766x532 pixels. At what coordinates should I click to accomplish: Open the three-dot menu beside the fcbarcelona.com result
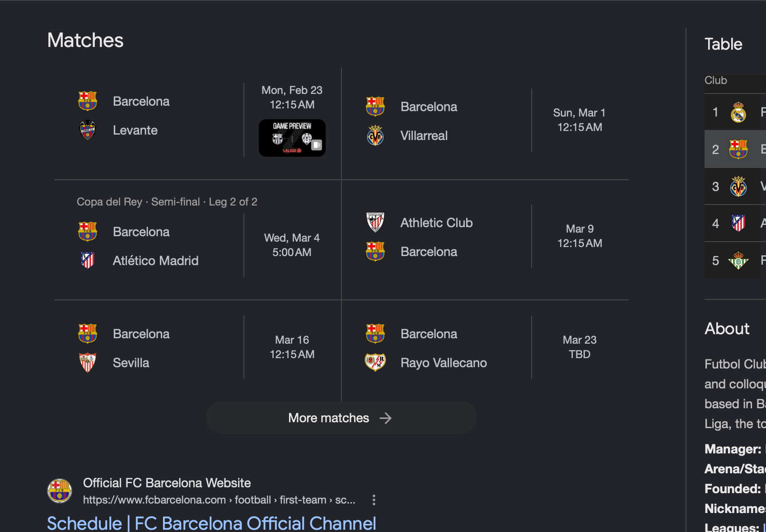point(374,500)
